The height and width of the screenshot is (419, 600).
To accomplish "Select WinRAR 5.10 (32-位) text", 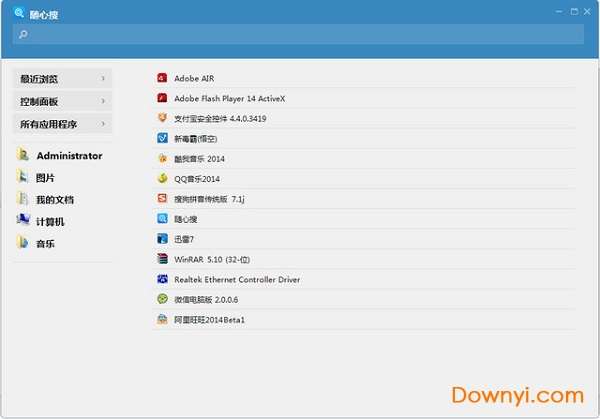I will pos(212,259).
